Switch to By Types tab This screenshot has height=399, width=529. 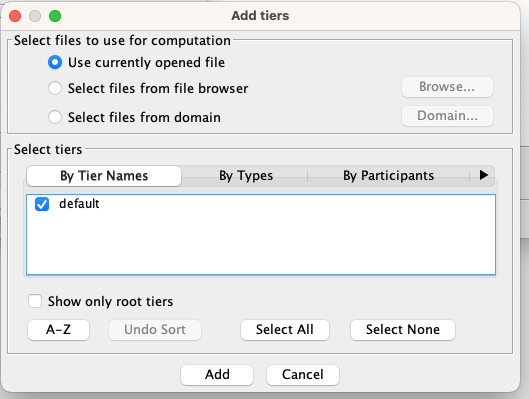[246, 176]
